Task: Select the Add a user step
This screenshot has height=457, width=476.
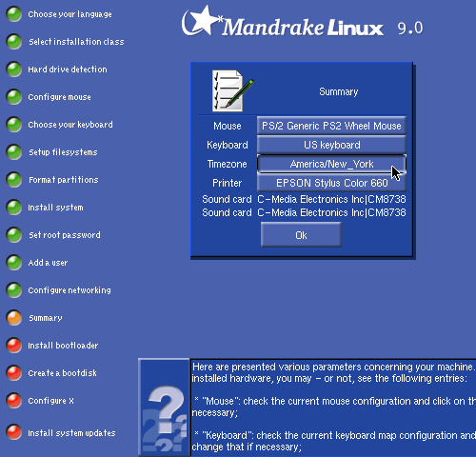Action: (48, 263)
